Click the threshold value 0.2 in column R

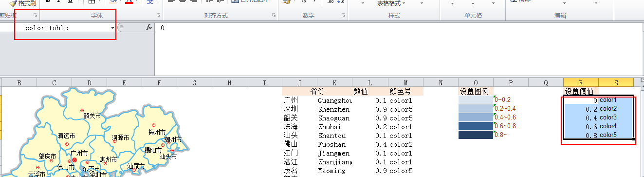pyautogui.click(x=581, y=109)
